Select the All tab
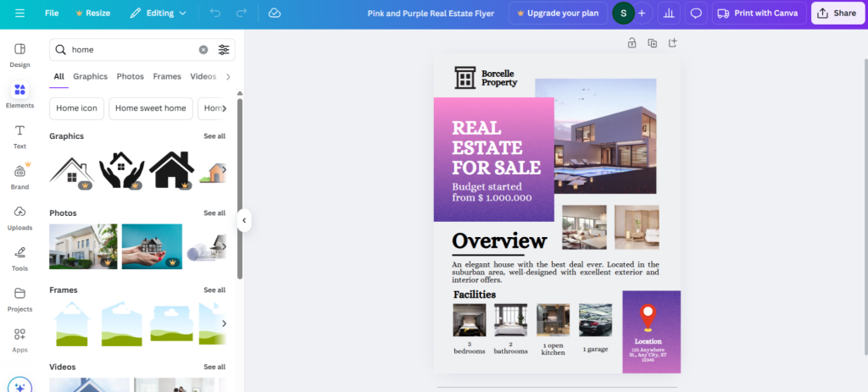Screen dimensions: 868x392 pos(58,76)
